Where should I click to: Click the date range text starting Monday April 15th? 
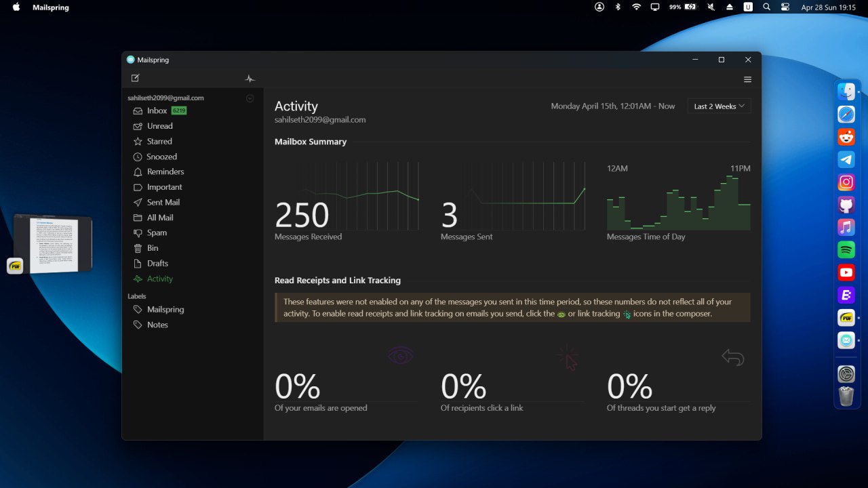[613, 106]
